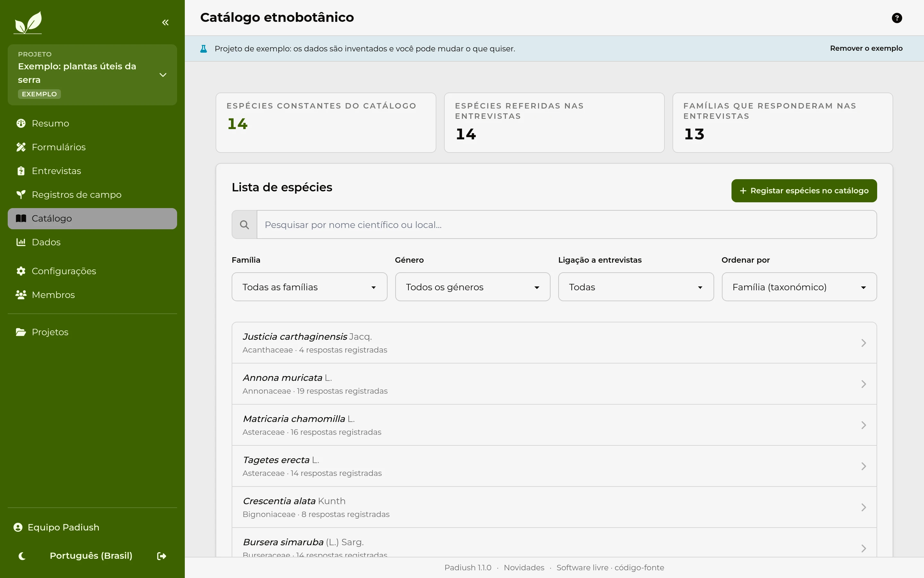Open the Membros menu item
The height and width of the screenshot is (578, 924).
coord(92,295)
